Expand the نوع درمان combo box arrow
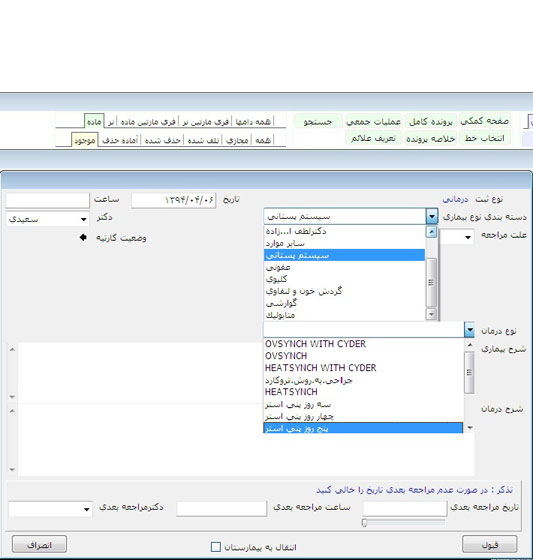 pyautogui.click(x=469, y=330)
